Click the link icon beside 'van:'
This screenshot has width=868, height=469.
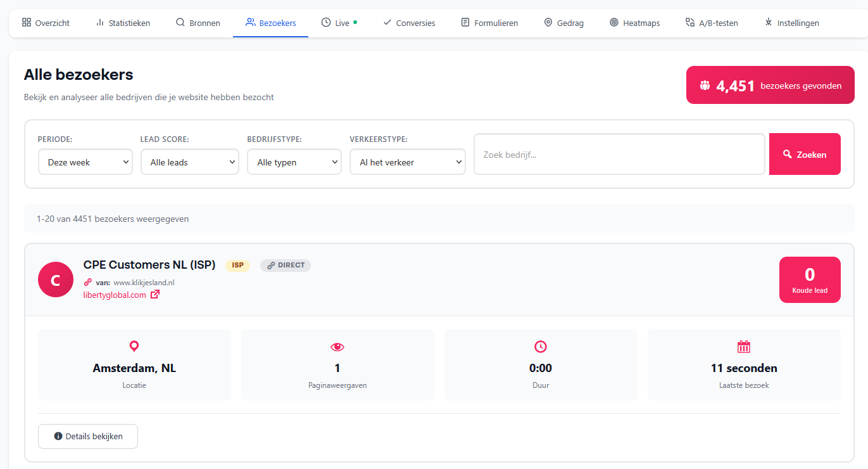[88, 282]
